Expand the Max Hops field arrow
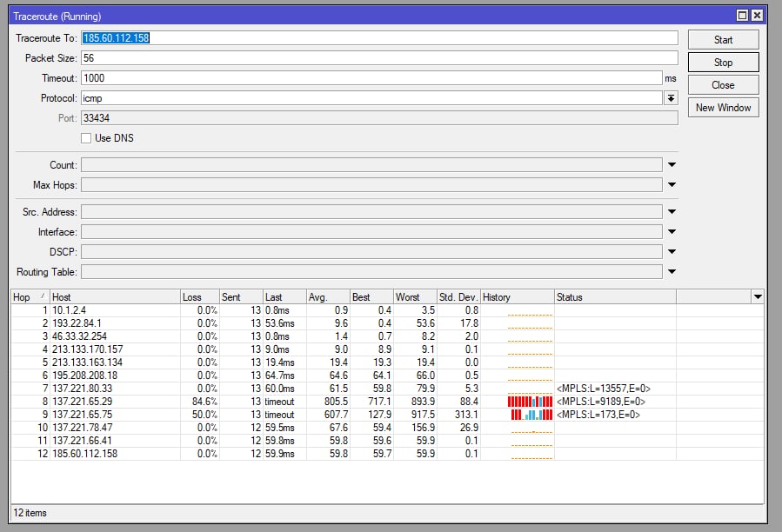This screenshot has height=532, width=782. (x=672, y=184)
